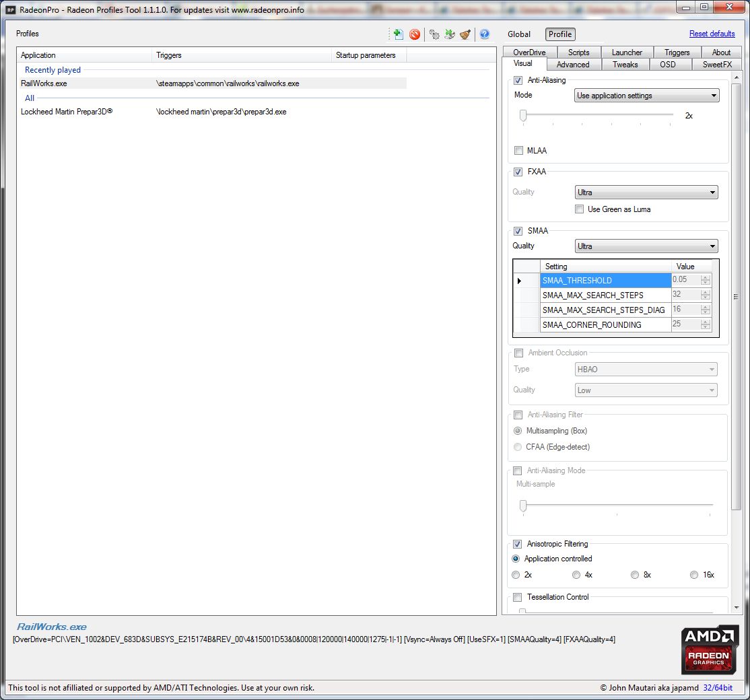The height and width of the screenshot is (700, 750).
Task: Click the RadeonPro title bar app icon
Action: (11, 9)
